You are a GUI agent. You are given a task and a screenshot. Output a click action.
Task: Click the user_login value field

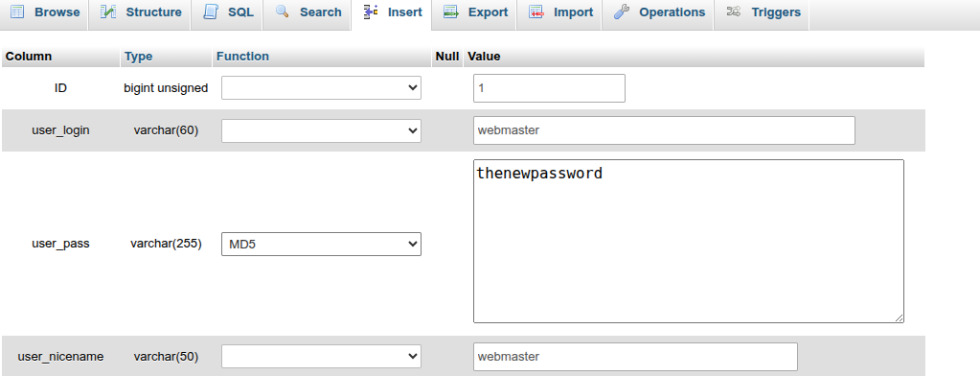coord(665,130)
